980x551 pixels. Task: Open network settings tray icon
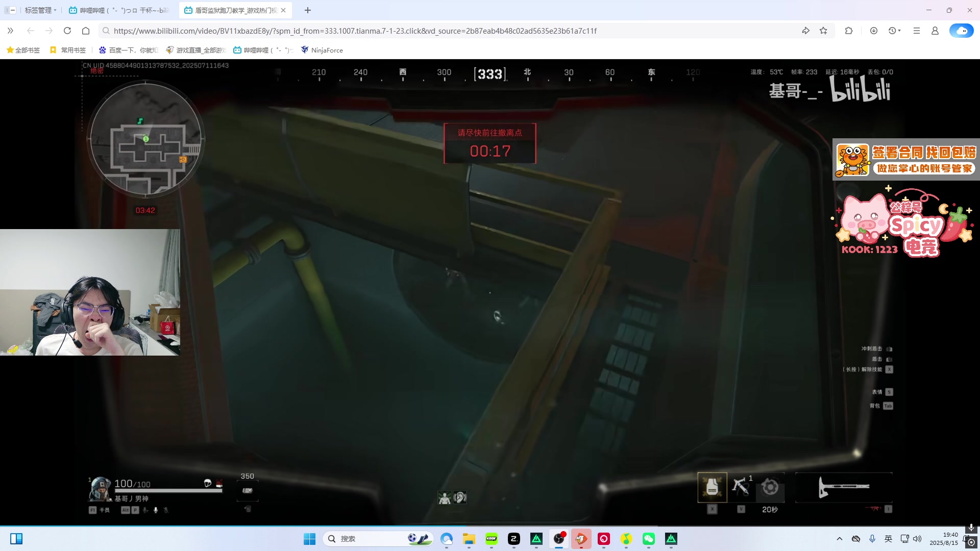(x=904, y=539)
